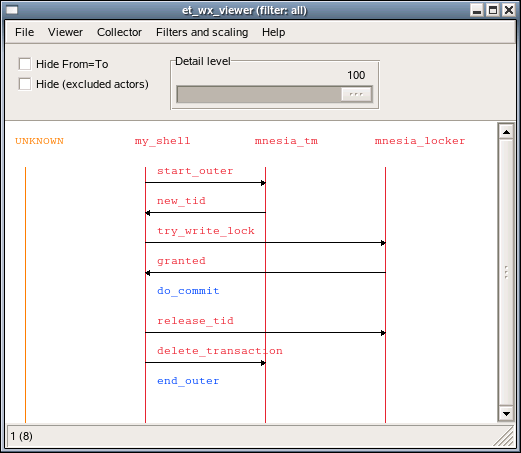Select the my_shell actor label
The width and height of the screenshot is (521, 453).
[x=162, y=141]
